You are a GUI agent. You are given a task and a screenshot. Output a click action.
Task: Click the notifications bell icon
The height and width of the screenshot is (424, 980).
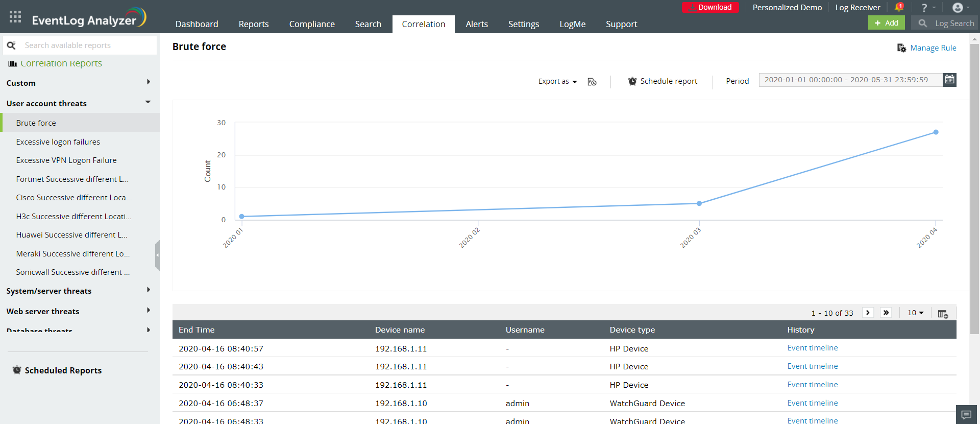click(899, 7)
